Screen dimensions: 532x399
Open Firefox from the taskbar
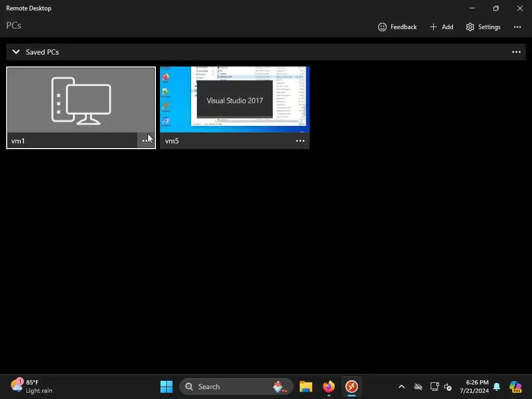point(328,387)
